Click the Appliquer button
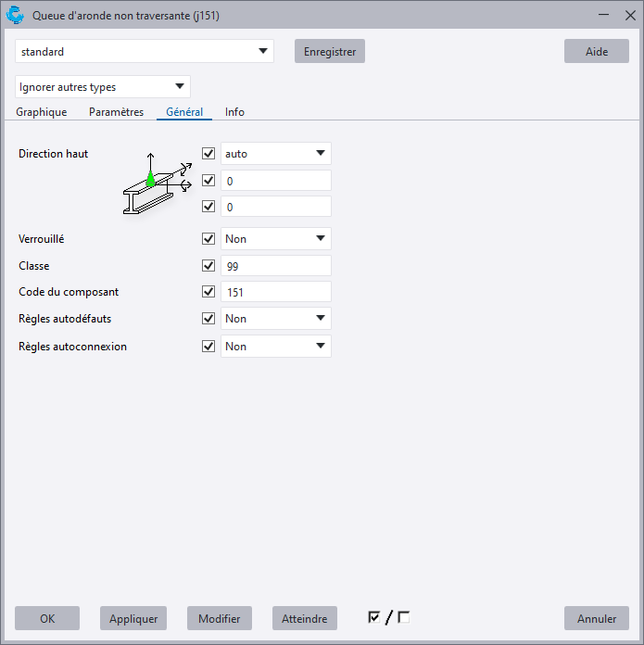The width and height of the screenshot is (644, 645). [133, 619]
